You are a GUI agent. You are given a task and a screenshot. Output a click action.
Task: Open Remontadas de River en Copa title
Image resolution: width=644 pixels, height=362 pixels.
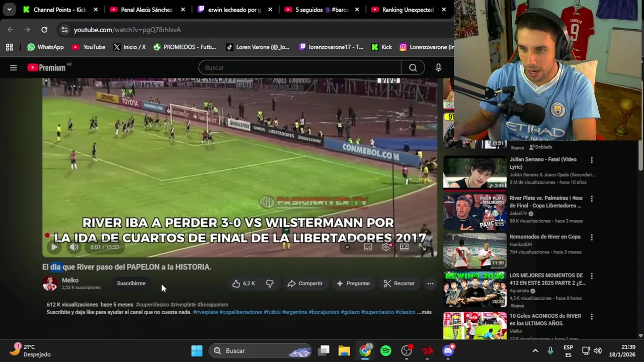pos(545,237)
